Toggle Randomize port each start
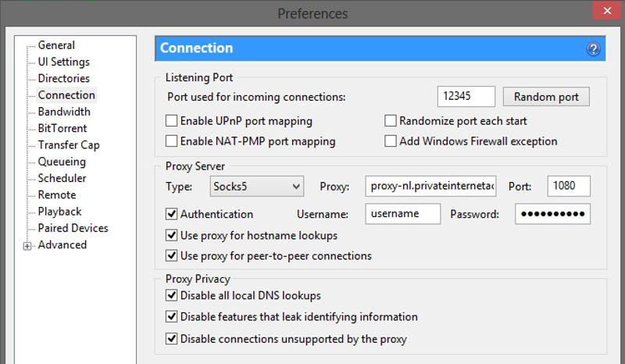This screenshot has width=625, height=364. 391,120
